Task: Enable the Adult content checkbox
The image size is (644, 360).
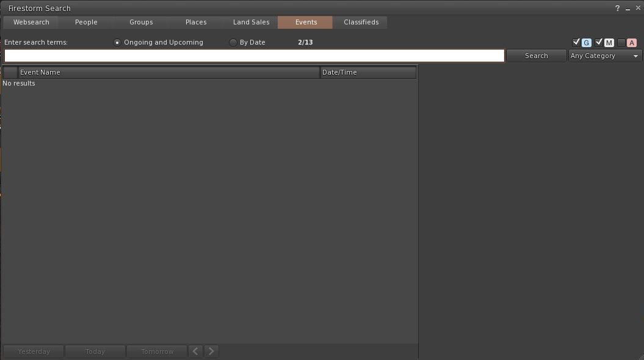Action: coord(621,43)
